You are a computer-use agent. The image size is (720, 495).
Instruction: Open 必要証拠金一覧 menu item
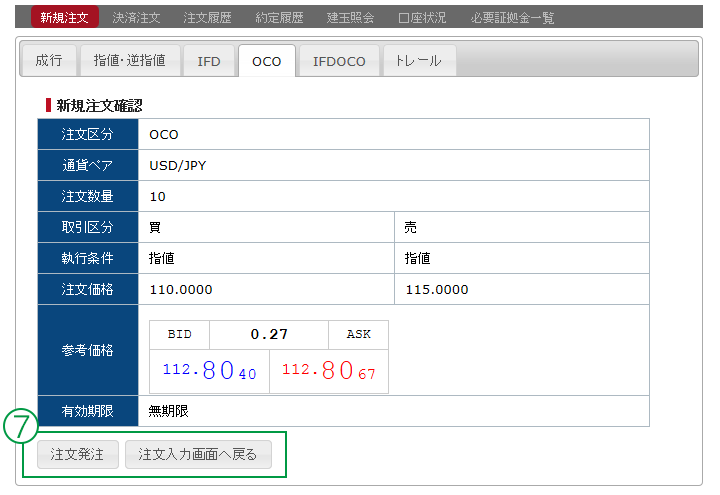pos(512,17)
